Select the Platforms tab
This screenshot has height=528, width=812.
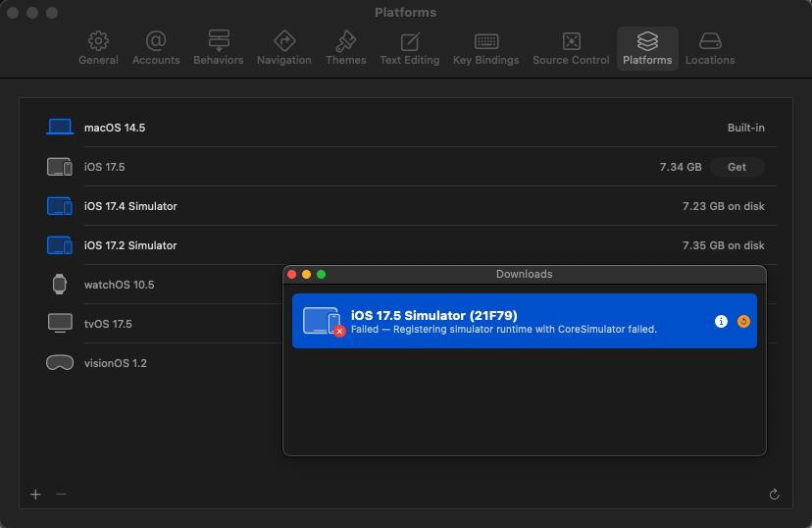click(647, 48)
